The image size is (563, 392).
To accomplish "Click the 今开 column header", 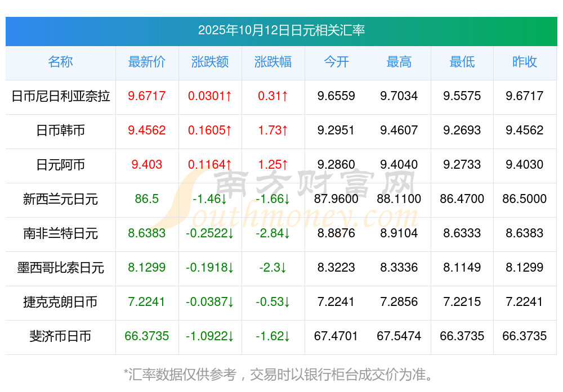I will (336, 62).
